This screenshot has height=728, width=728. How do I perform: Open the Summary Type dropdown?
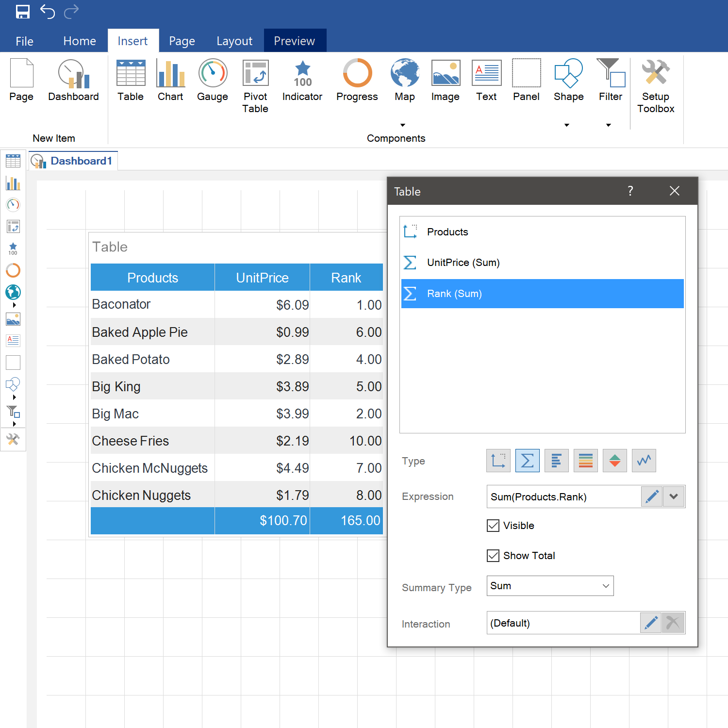point(550,586)
